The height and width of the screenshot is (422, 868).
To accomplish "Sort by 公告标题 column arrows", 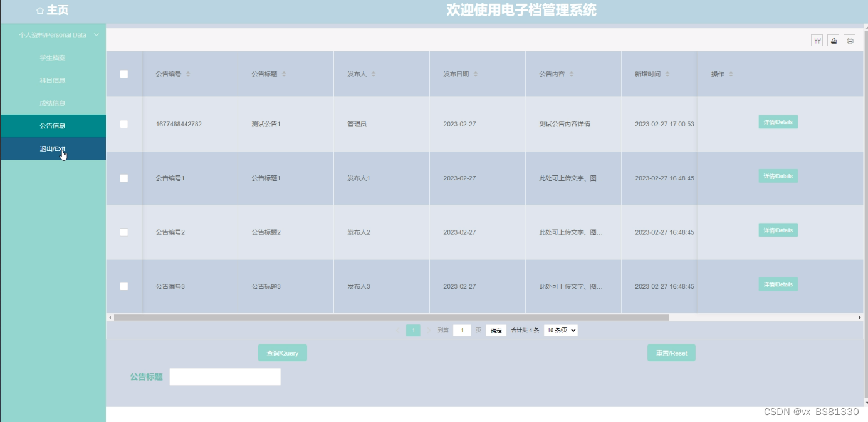I will pyautogui.click(x=284, y=75).
